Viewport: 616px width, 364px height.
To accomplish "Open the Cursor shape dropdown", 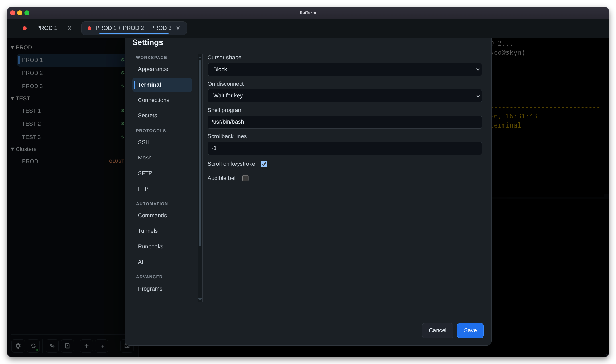I will coord(345,69).
